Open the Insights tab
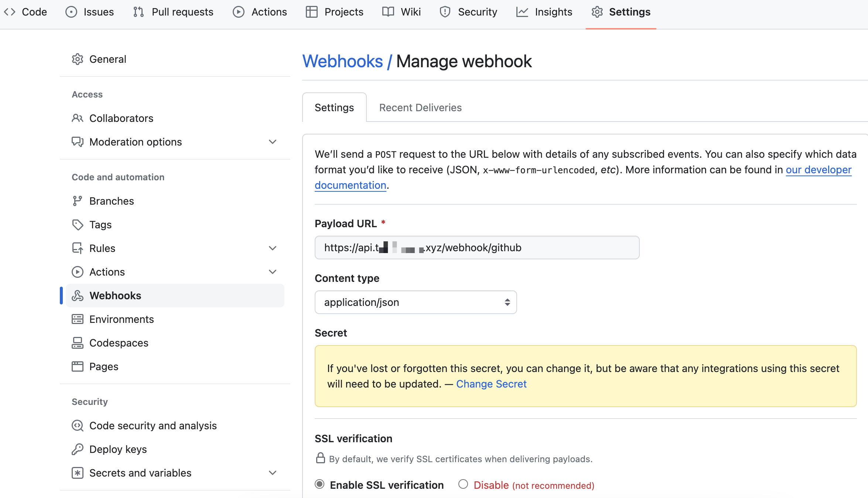Viewport: 868px width, 498px height. coord(544,12)
